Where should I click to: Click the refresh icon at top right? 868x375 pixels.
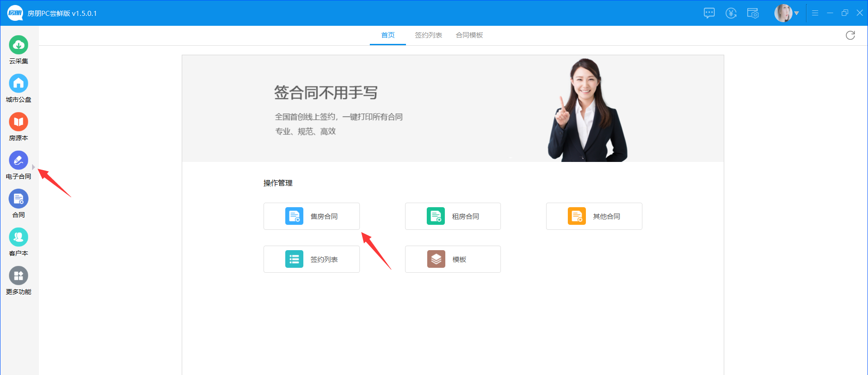(x=850, y=35)
